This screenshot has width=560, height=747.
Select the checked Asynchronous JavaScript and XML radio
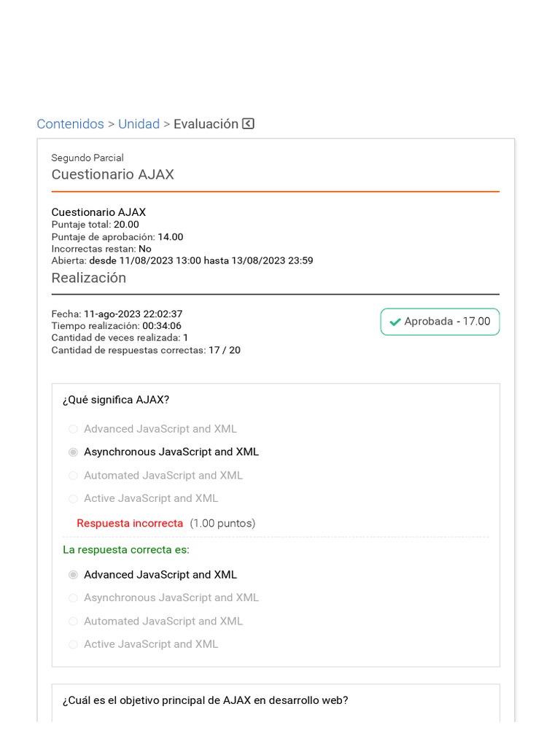point(73,452)
